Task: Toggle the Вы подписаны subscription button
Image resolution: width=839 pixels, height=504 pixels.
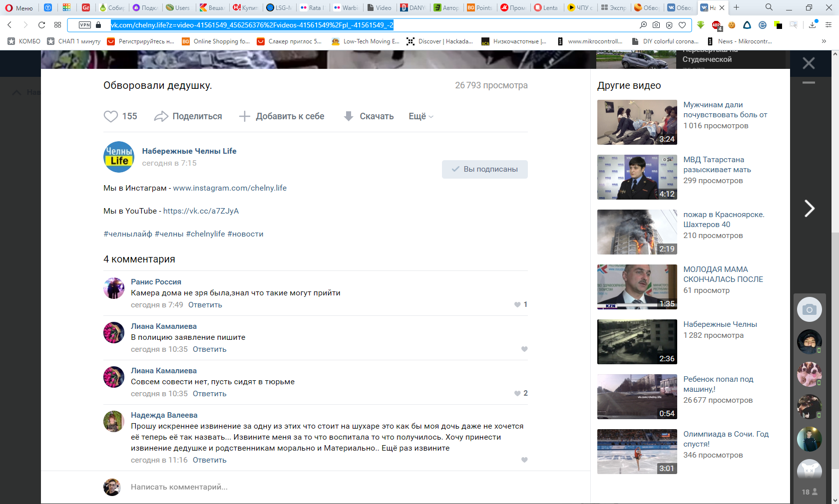Action: [484, 169]
